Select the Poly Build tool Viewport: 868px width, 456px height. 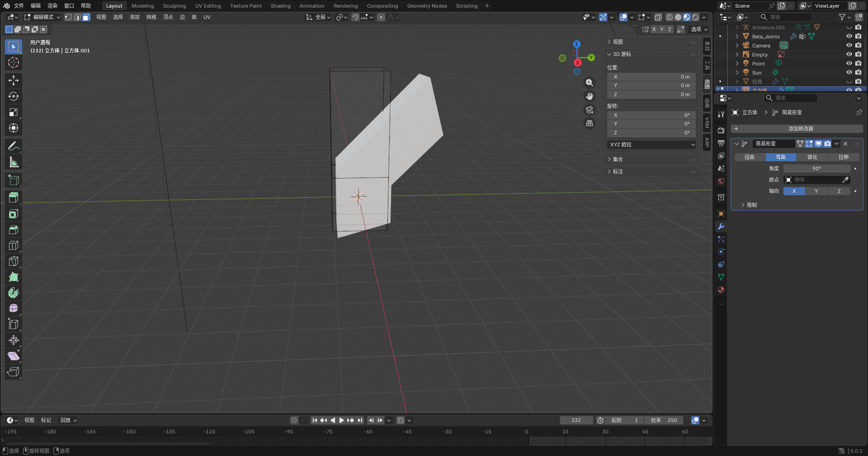click(14, 277)
